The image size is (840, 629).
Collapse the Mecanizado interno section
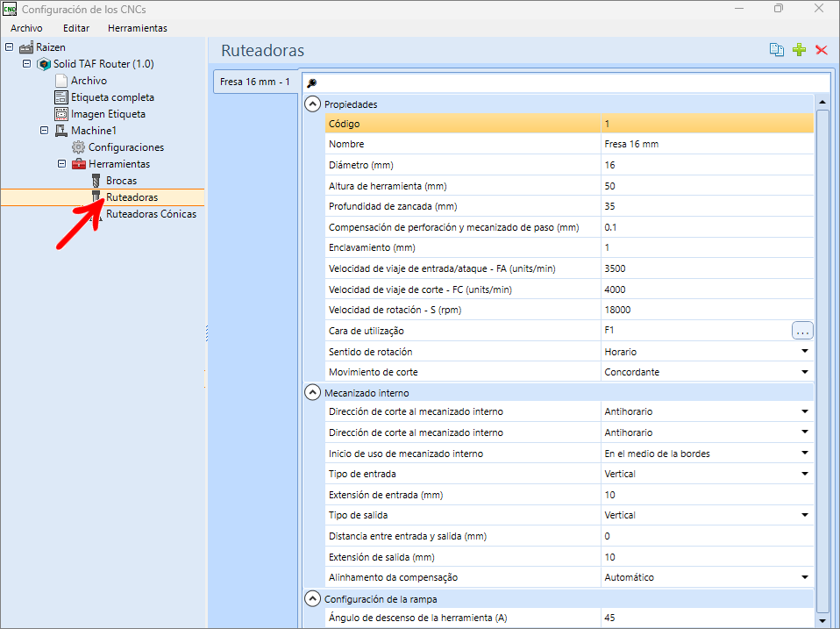312,393
